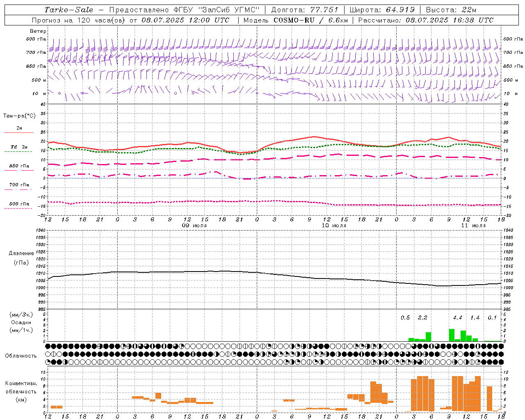Click the 'Давление' pressure panel label
Viewport: 525px width, 420px height.
click(21, 253)
